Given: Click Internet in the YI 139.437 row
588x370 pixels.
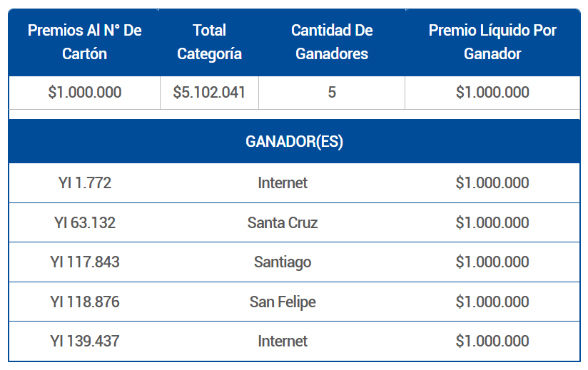Looking at the screenshot, I should (x=283, y=341).
